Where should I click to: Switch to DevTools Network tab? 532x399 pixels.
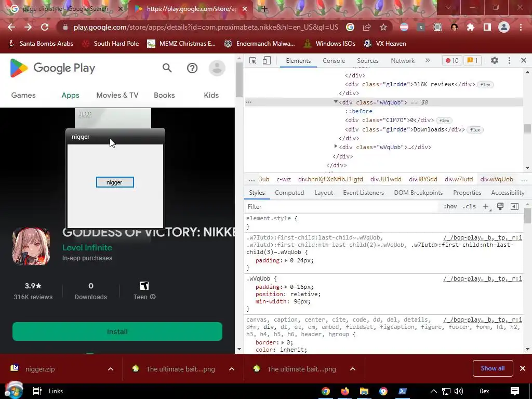[x=403, y=61]
